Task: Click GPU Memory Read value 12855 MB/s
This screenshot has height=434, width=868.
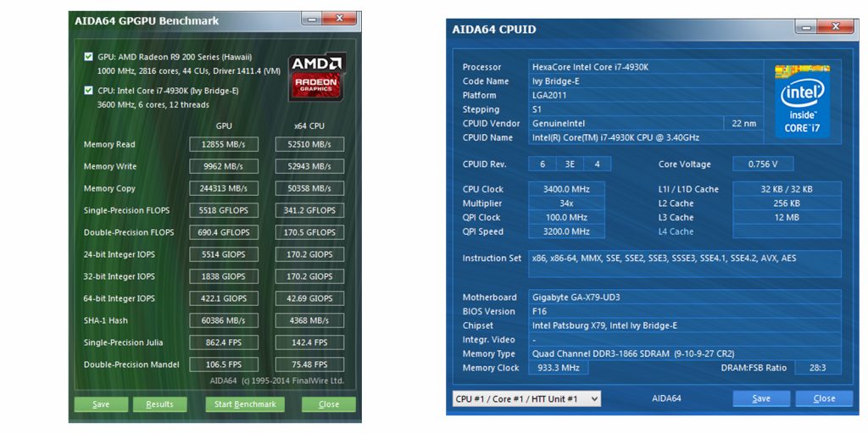Action: click(x=224, y=144)
